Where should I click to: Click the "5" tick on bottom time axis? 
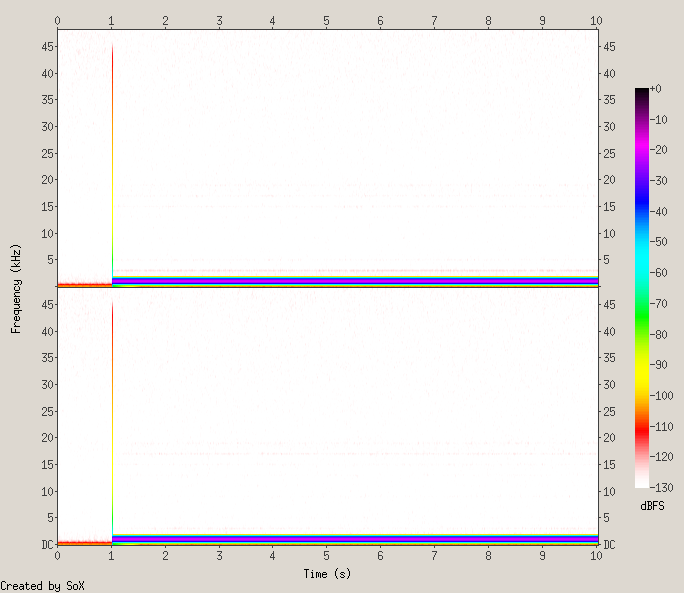326,556
